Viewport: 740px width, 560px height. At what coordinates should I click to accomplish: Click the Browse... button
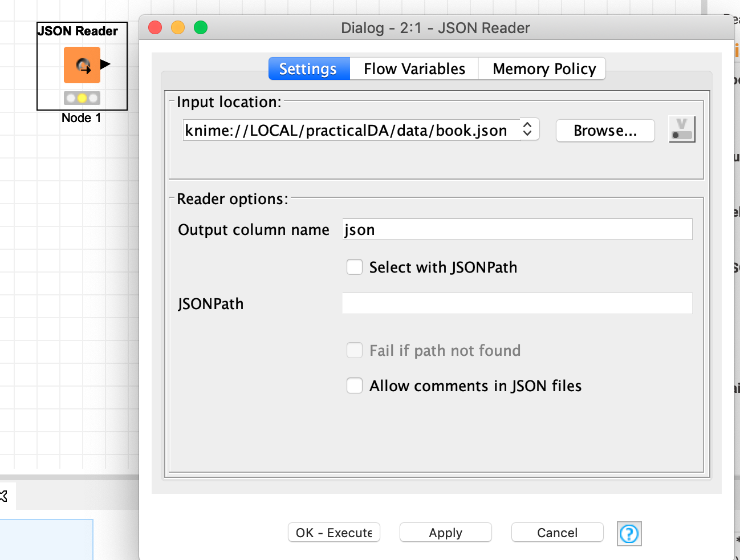click(605, 131)
